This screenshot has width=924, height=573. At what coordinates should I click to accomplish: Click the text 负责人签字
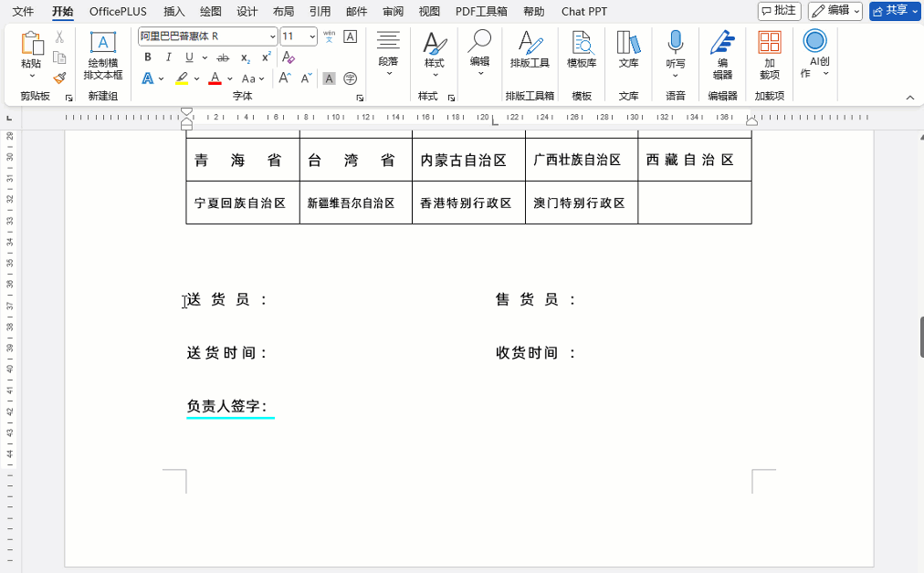click(x=224, y=406)
